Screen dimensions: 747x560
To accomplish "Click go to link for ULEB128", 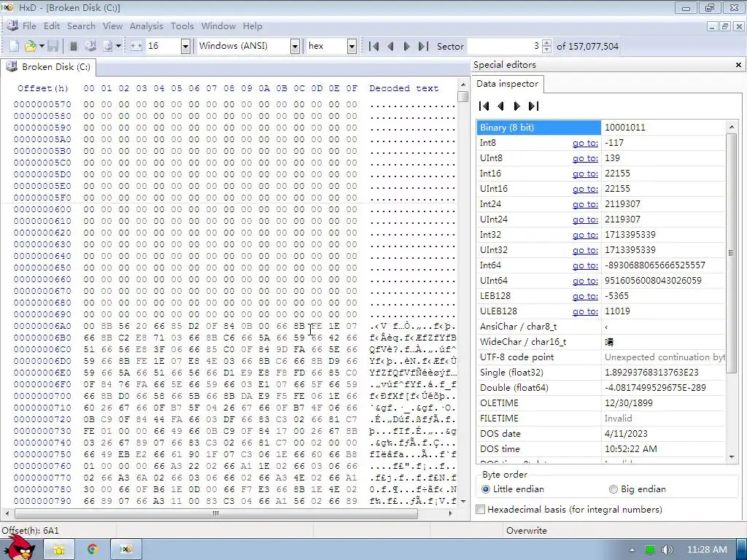I will tap(585, 311).
